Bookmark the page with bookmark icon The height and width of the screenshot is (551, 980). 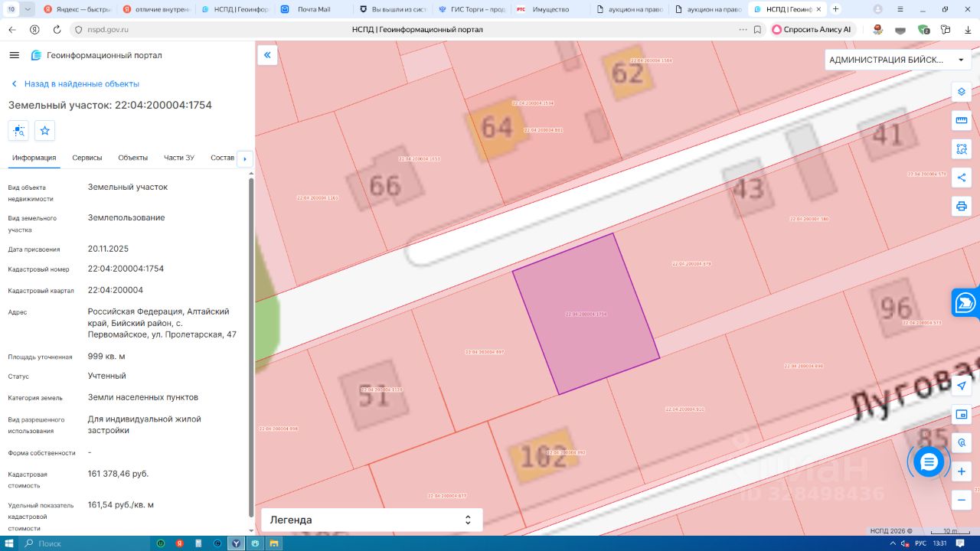tap(757, 29)
